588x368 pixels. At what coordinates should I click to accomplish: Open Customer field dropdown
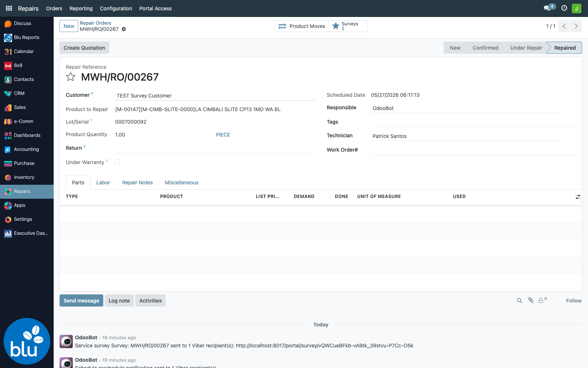tap(215, 96)
